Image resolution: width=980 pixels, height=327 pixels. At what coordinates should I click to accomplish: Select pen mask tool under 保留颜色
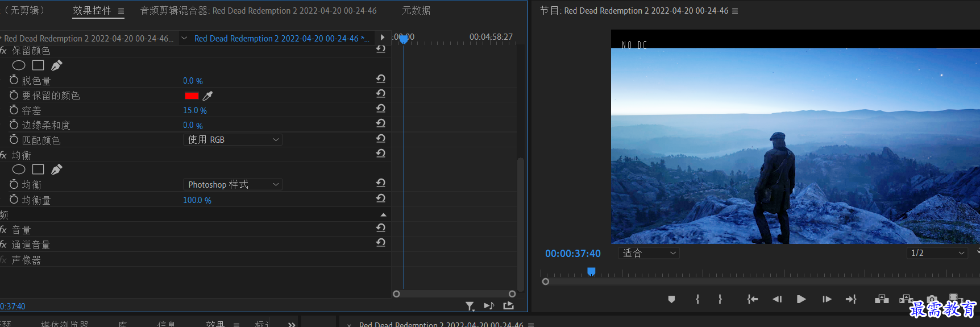point(56,65)
